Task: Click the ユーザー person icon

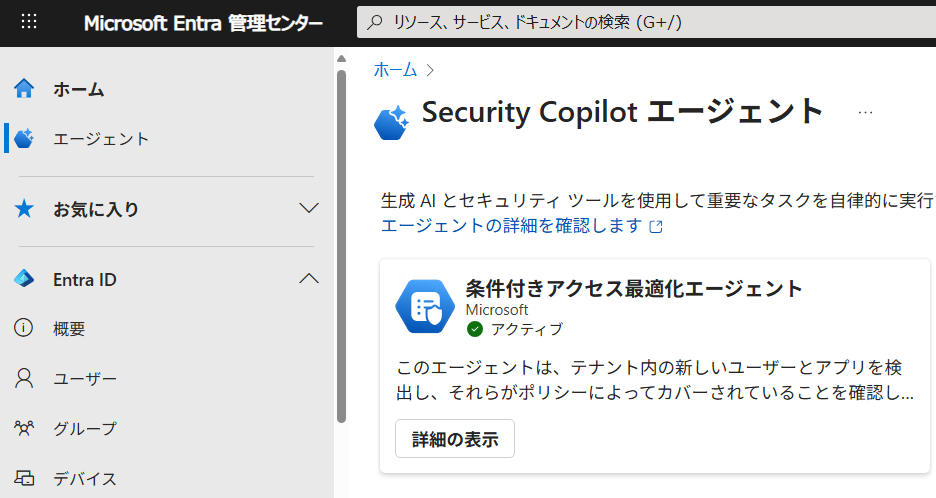Action: pyautogui.click(x=24, y=378)
